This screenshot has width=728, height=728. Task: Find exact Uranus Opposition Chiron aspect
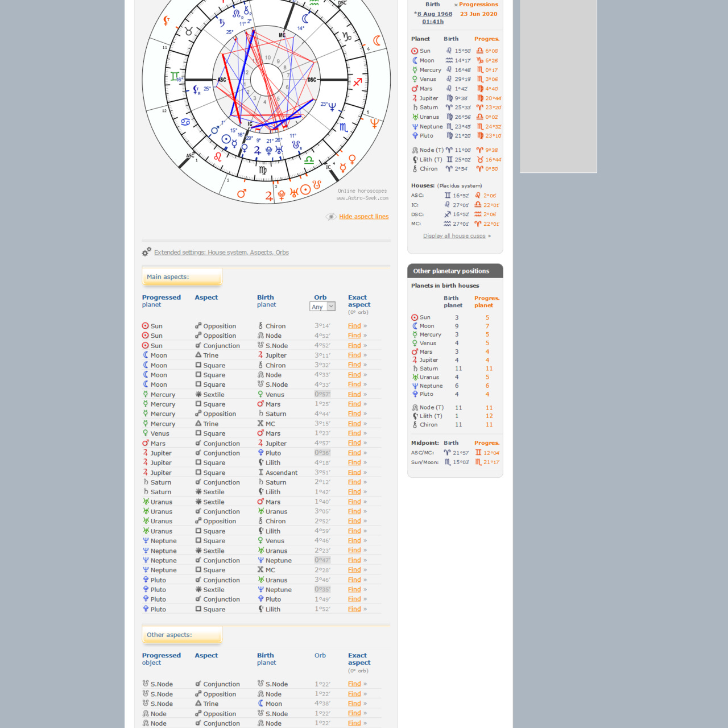click(x=354, y=521)
